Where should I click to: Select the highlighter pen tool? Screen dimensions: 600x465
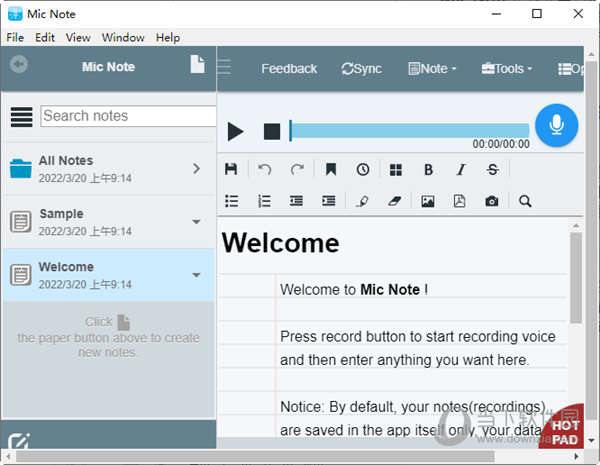point(362,201)
